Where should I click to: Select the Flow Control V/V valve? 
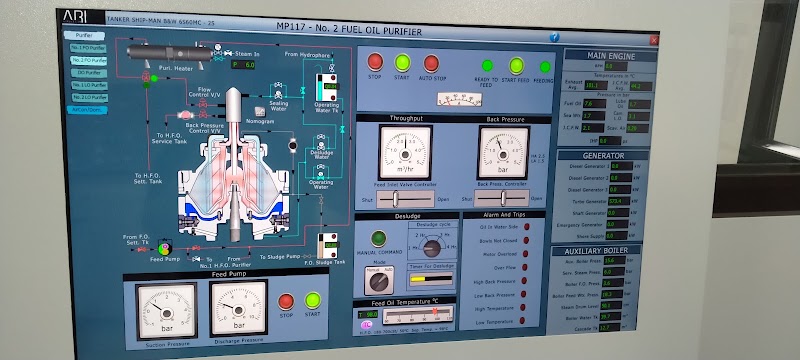203,104
